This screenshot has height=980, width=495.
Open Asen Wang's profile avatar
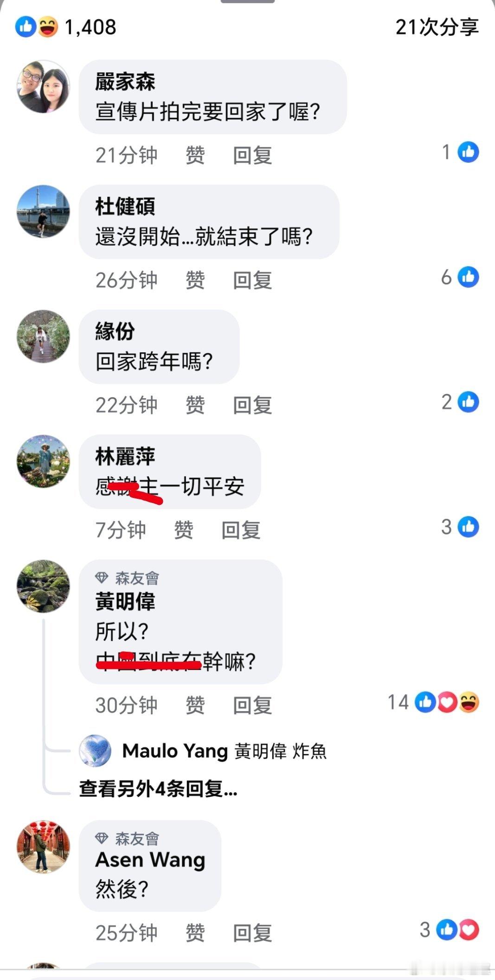tap(43, 847)
